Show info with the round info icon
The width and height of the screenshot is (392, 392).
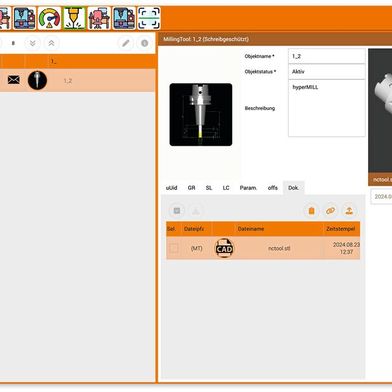click(x=144, y=43)
